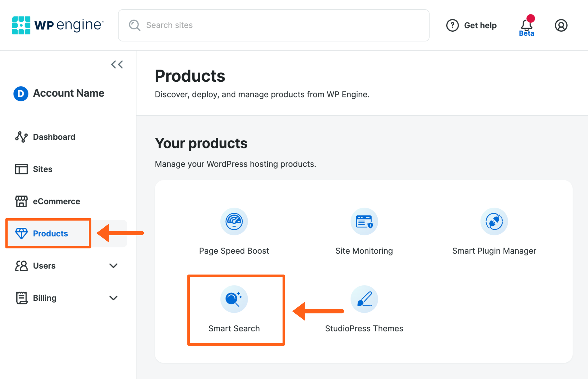Open the Products sidebar page

tap(50, 233)
